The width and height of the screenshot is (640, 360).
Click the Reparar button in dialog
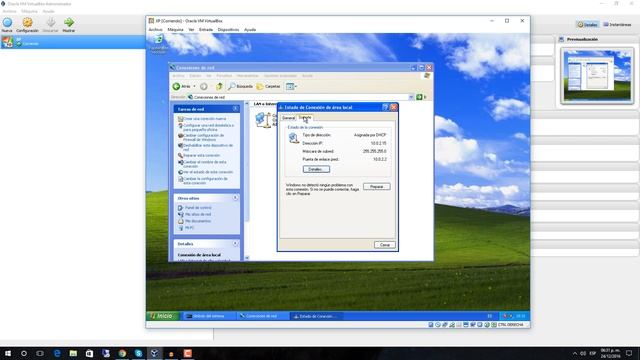pyautogui.click(x=377, y=187)
